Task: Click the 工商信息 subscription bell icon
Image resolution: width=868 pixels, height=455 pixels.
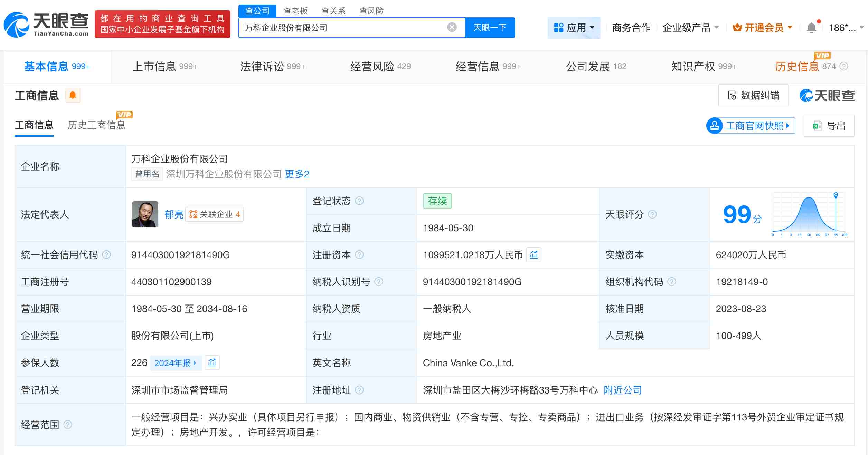Action: [x=73, y=96]
